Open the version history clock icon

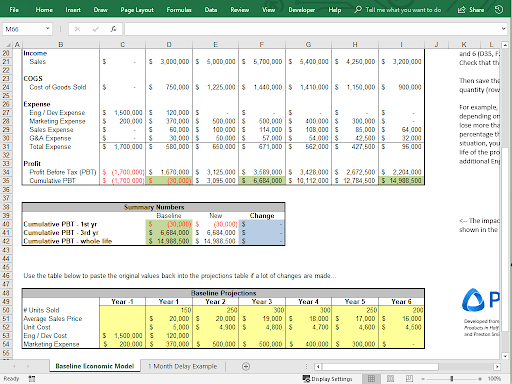pyautogui.click(x=499, y=10)
